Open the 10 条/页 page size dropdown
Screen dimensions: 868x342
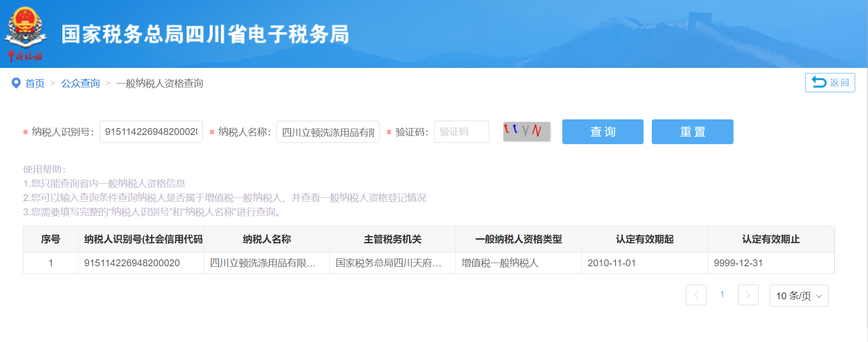pyautogui.click(x=799, y=296)
